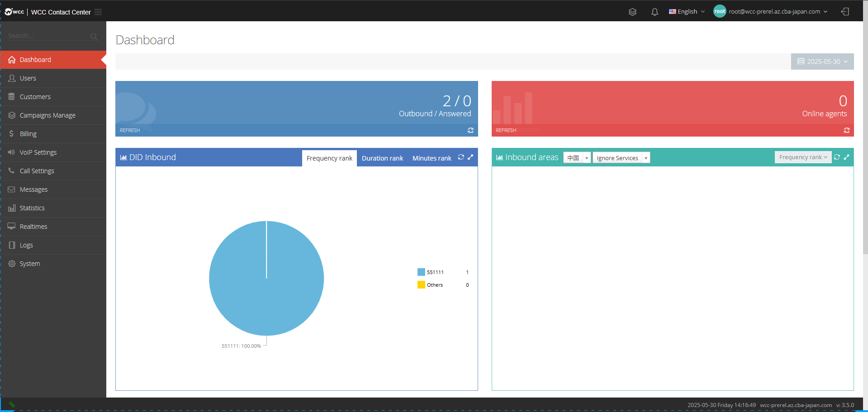The image size is (868, 412).
Task: Refresh the DID Inbound panel
Action: tap(461, 157)
